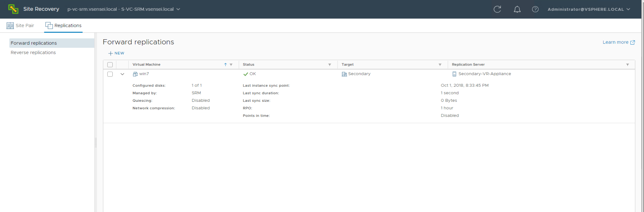Image resolution: width=644 pixels, height=212 pixels.
Task: Click the sidebar resize handle
Action: pyautogui.click(x=96, y=143)
